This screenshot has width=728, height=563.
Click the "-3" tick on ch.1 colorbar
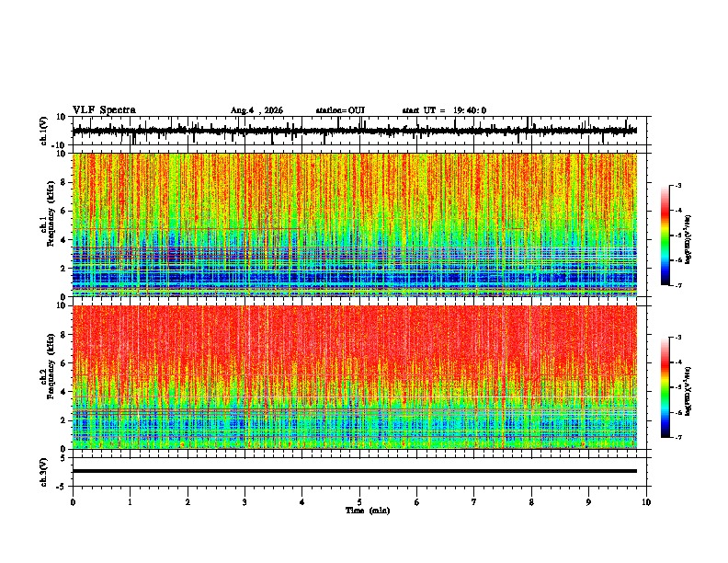click(677, 185)
